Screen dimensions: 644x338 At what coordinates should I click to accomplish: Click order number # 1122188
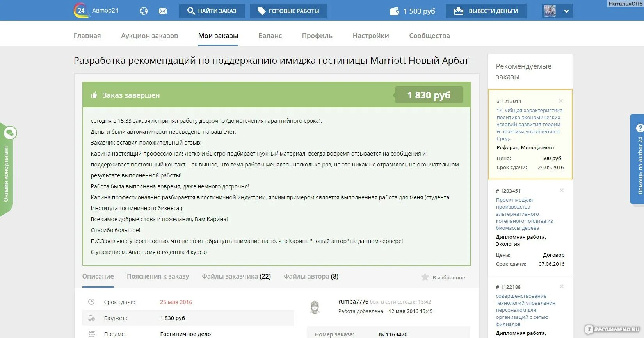pyautogui.click(x=508, y=287)
